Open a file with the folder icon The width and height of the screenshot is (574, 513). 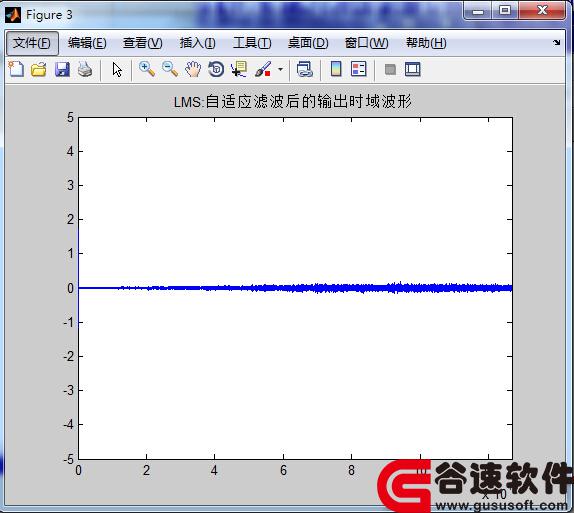pos(38,69)
